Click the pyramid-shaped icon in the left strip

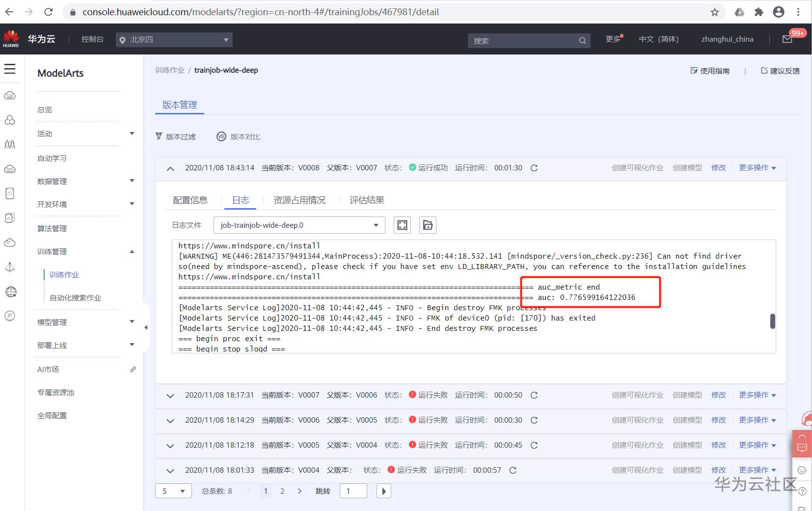click(10, 267)
